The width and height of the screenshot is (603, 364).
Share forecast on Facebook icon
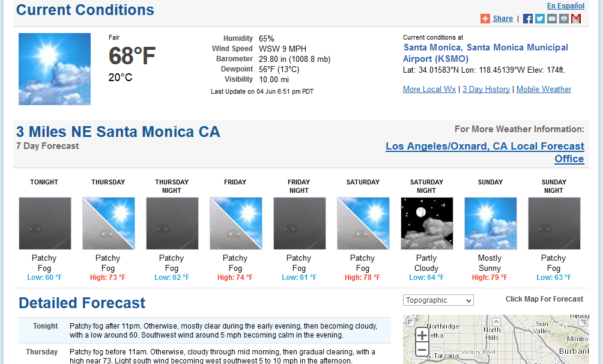pyautogui.click(x=527, y=19)
